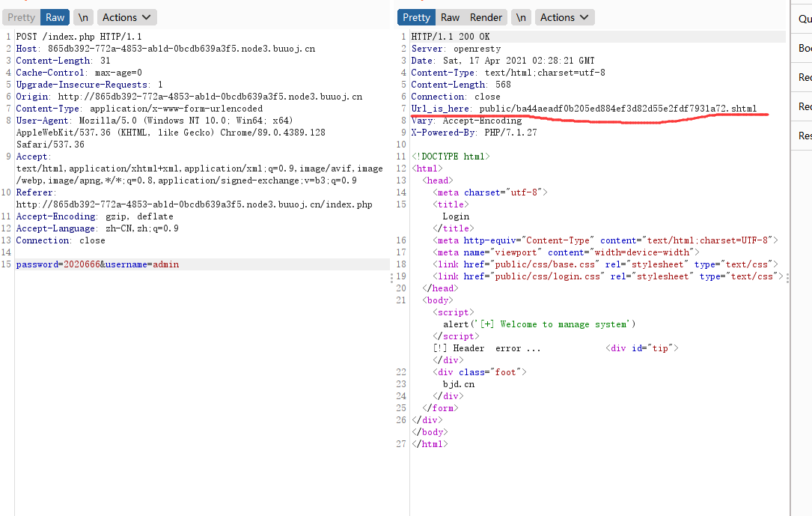812x516 pixels.
Task: Click the POST body 'password=2020666&username=admin'
Action: (97, 264)
